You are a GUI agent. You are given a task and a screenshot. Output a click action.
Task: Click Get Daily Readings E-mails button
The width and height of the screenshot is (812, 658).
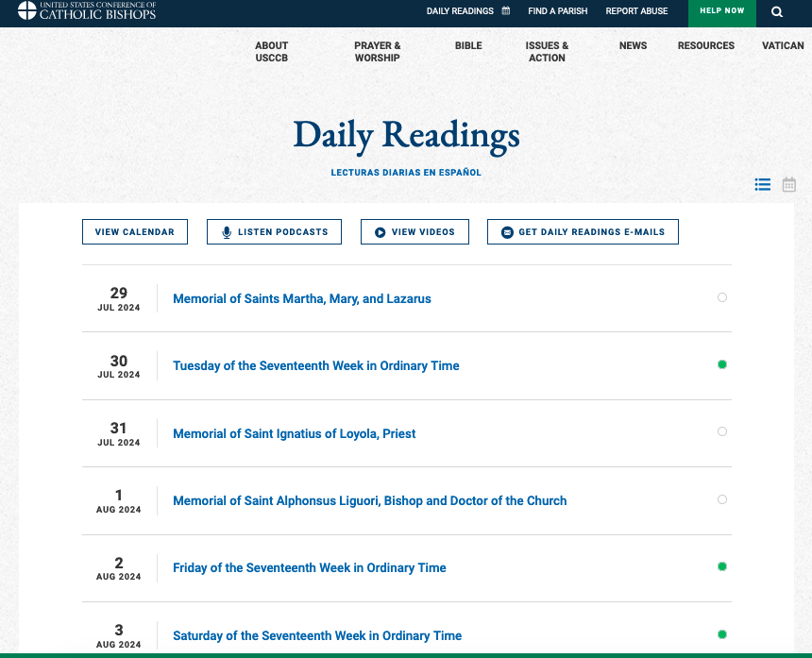(x=583, y=232)
